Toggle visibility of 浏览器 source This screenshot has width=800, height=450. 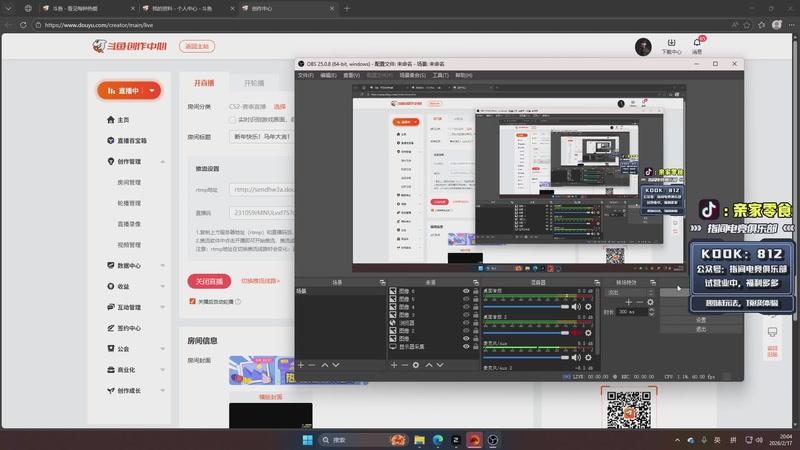click(466, 322)
